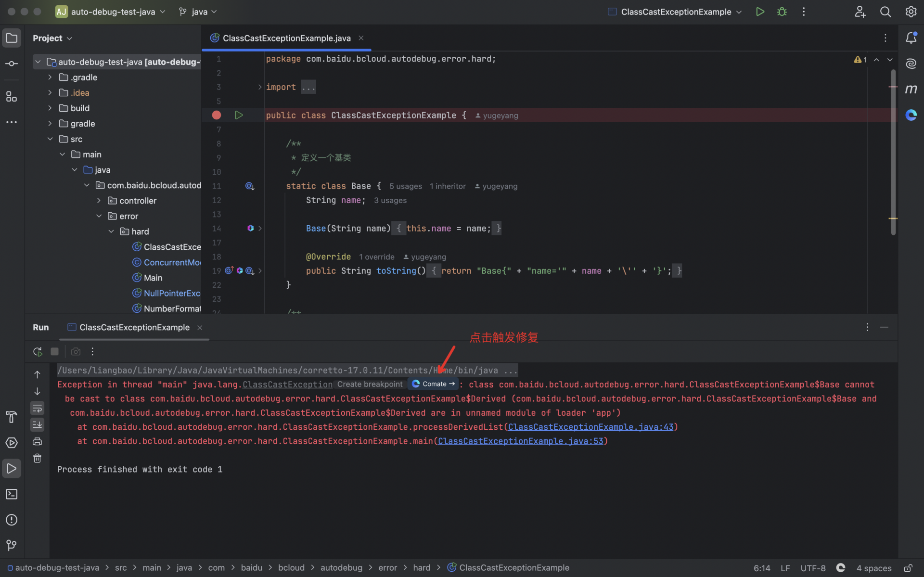Open More Actions next to the Debug button
The width and height of the screenshot is (924, 577).
[804, 12]
